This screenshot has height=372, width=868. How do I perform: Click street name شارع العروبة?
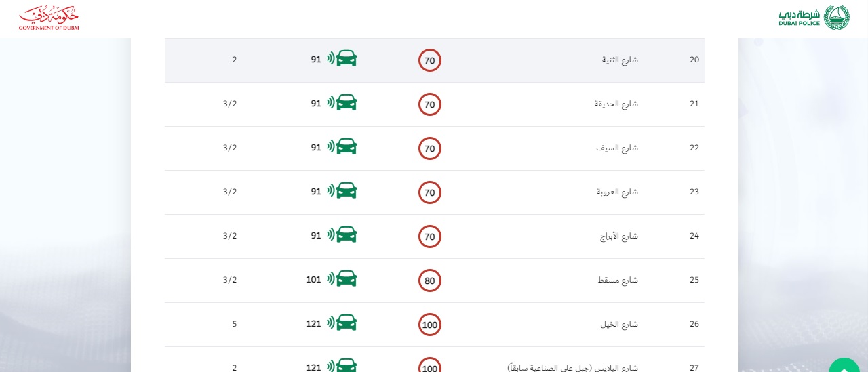click(x=617, y=192)
